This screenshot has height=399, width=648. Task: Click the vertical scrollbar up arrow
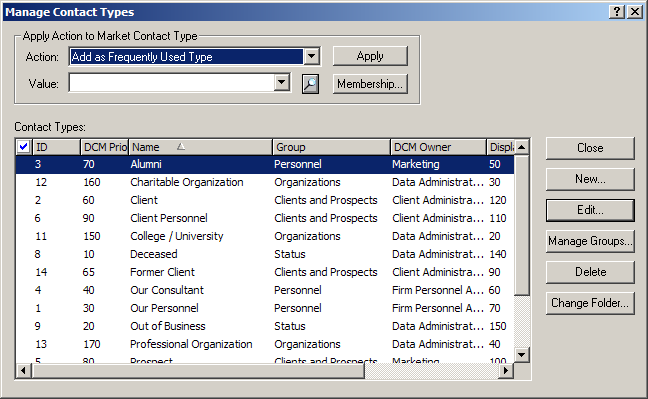click(x=522, y=147)
